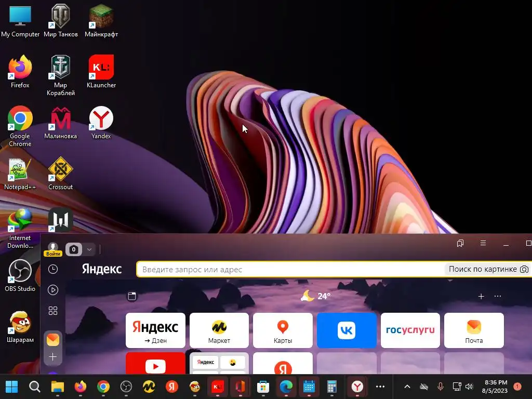Screen dimensions: 532x399
Task: Open My Computer desktop icon
Action: [x=20, y=21]
